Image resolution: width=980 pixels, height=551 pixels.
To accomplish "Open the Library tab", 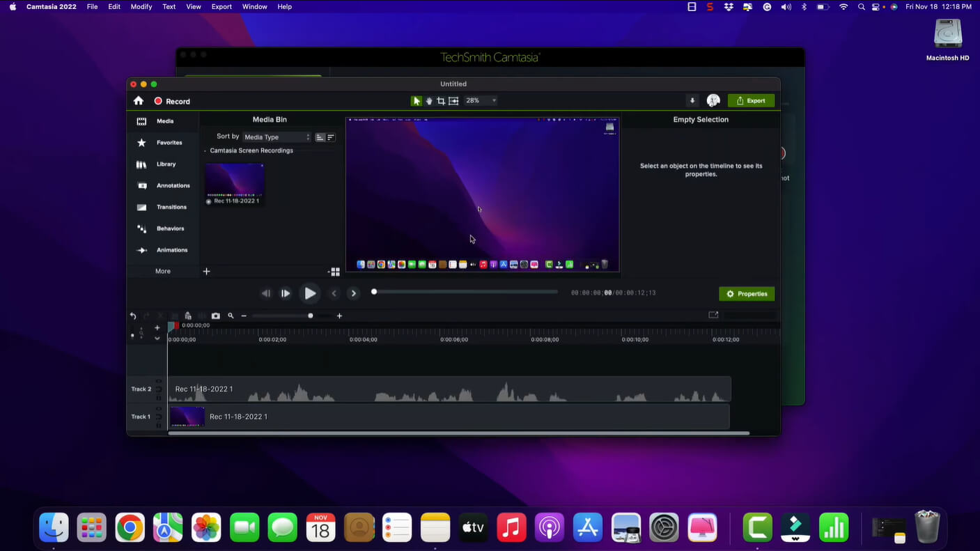I will [x=162, y=164].
